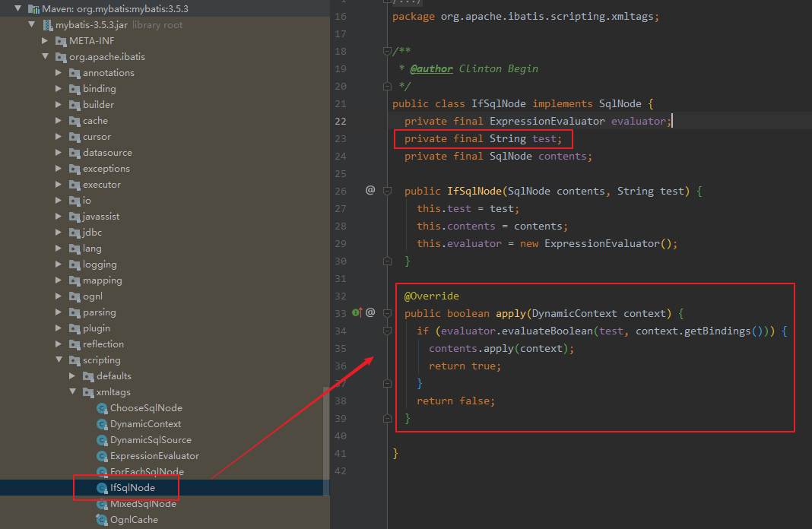The image size is (812, 529).
Task: Click the MixedSqlNode class icon
Action: (x=102, y=504)
